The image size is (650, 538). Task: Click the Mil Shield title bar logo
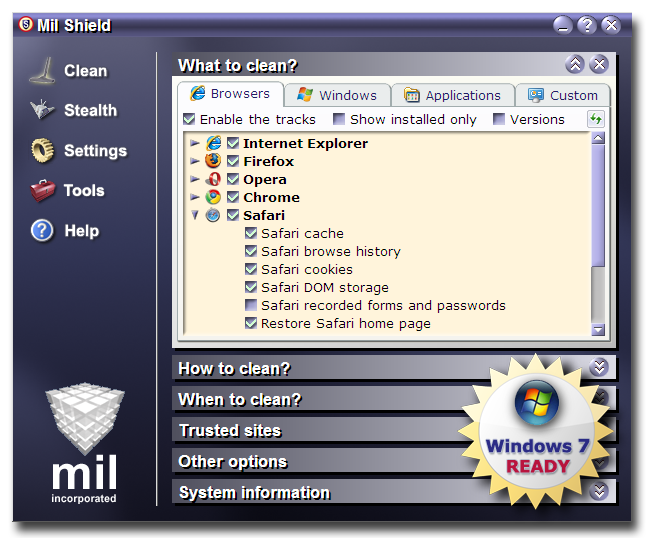[25, 24]
